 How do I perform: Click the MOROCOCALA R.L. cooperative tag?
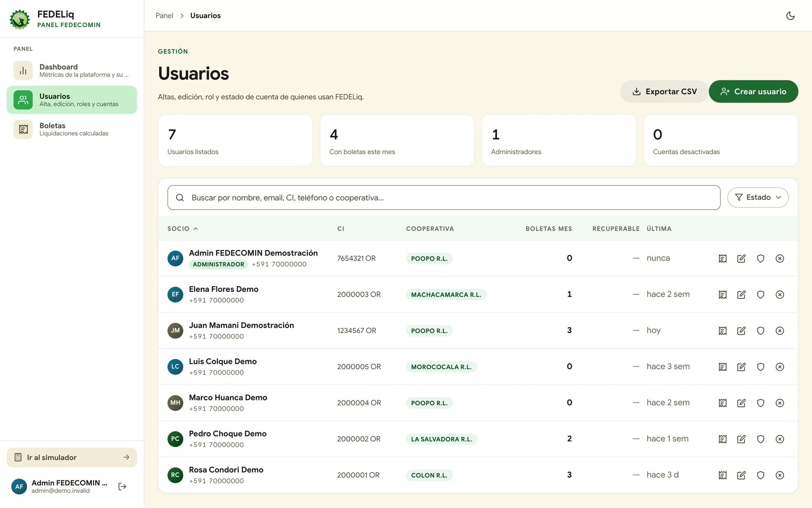441,367
